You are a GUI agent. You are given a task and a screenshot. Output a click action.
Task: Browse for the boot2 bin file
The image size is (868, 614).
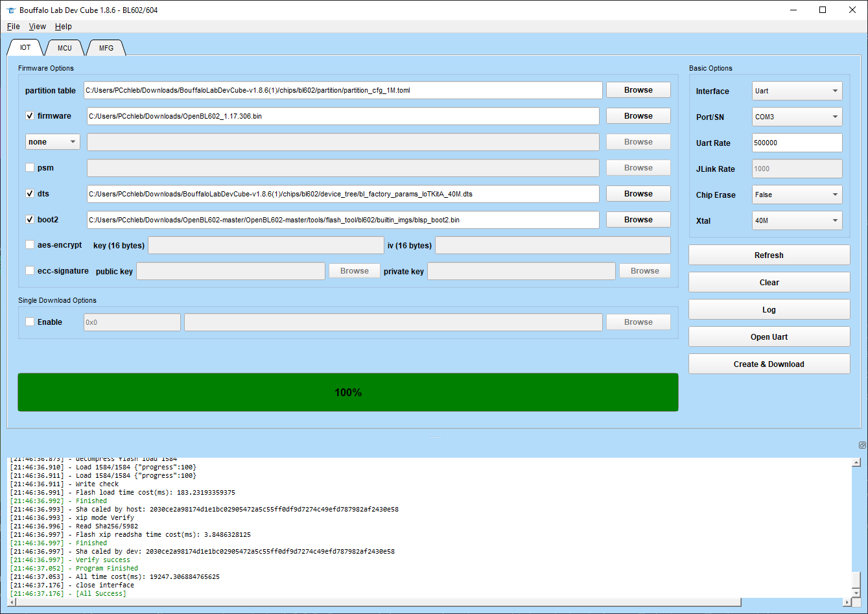[x=639, y=220]
